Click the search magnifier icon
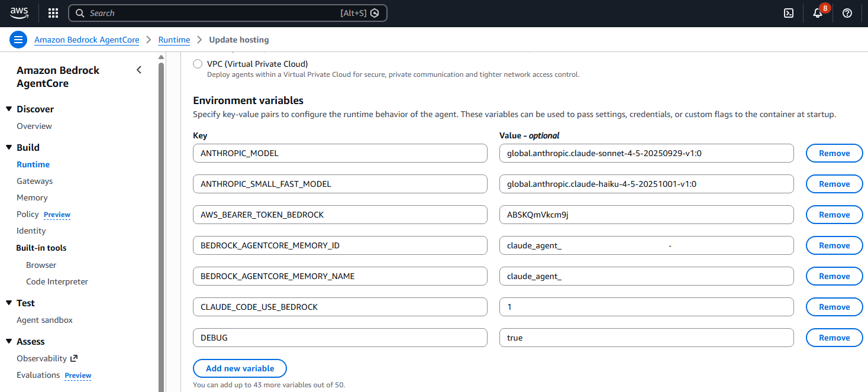Image resolution: width=868 pixels, height=392 pixels. [x=80, y=13]
